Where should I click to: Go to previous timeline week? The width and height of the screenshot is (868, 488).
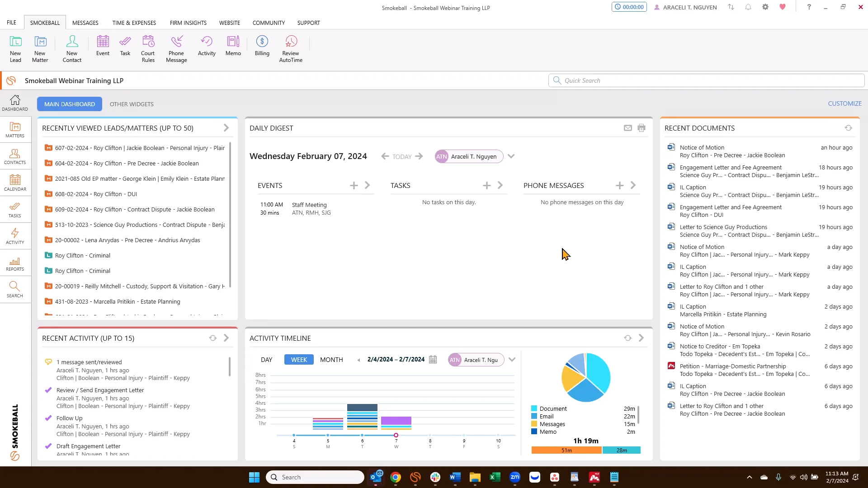pyautogui.click(x=359, y=360)
